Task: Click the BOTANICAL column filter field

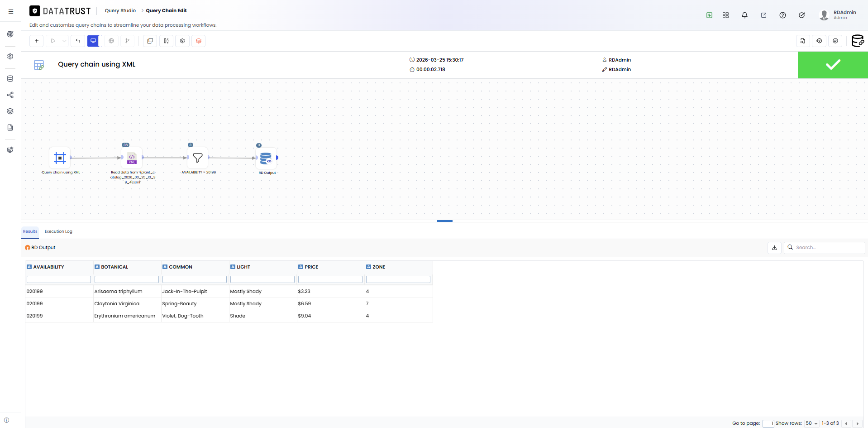Action: click(127, 279)
